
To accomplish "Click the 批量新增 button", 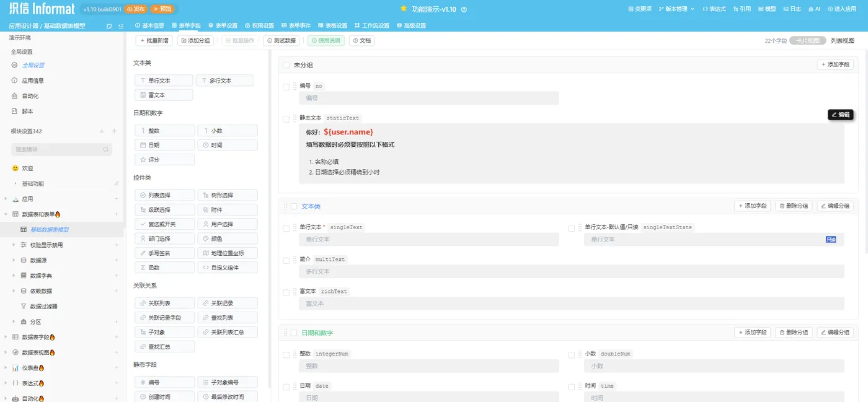I will tap(154, 40).
